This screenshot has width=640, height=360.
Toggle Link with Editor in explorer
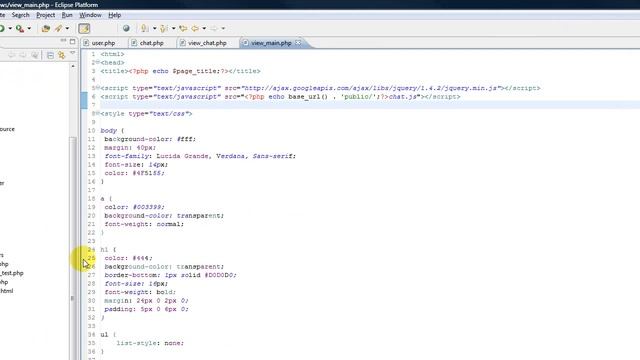pos(62,55)
